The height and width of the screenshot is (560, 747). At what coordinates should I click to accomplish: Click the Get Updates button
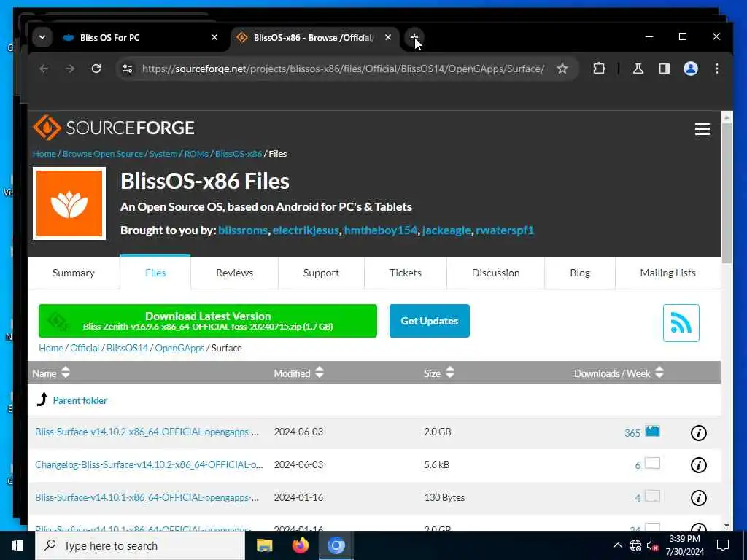[x=429, y=321]
